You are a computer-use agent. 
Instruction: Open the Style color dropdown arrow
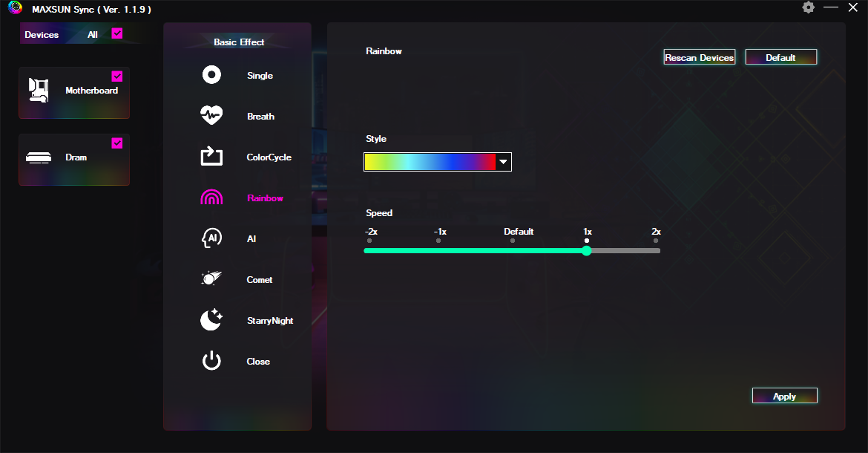pos(503,162)
